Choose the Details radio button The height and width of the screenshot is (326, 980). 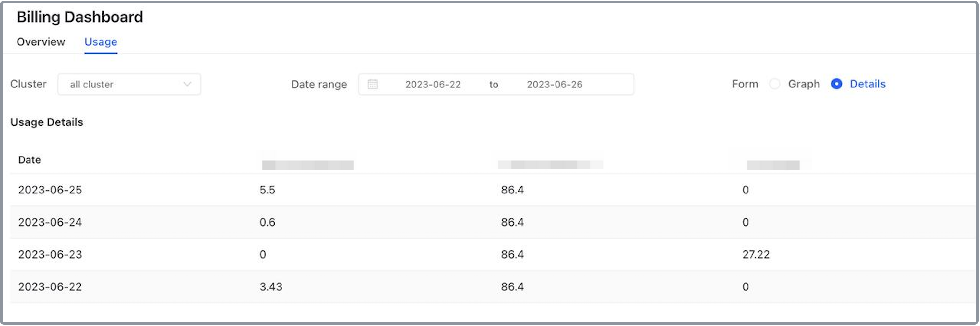(836, 84)
